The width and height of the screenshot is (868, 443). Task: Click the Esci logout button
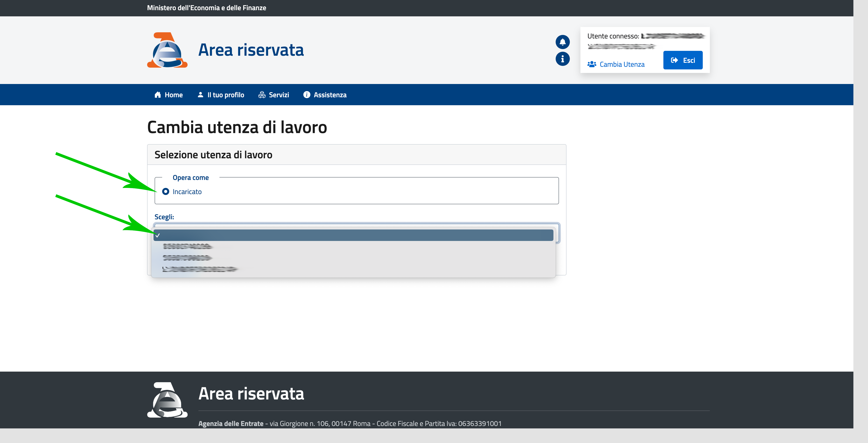point(683,60)
